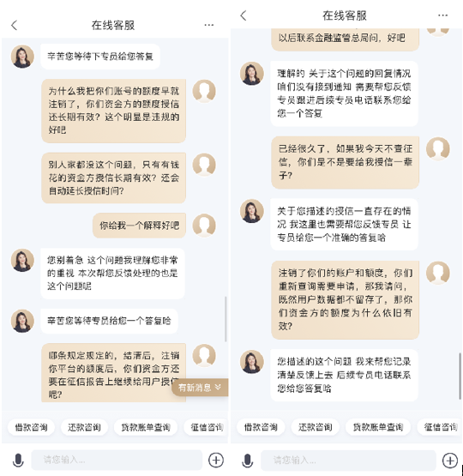
Task: Tap the plus icon in left chat
Action: click(216, 460)
